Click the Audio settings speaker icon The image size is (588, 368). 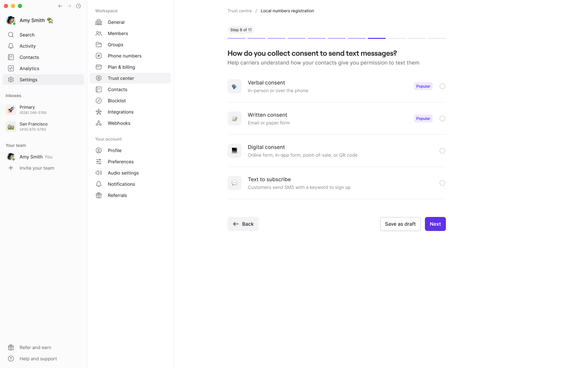[99, 173]
